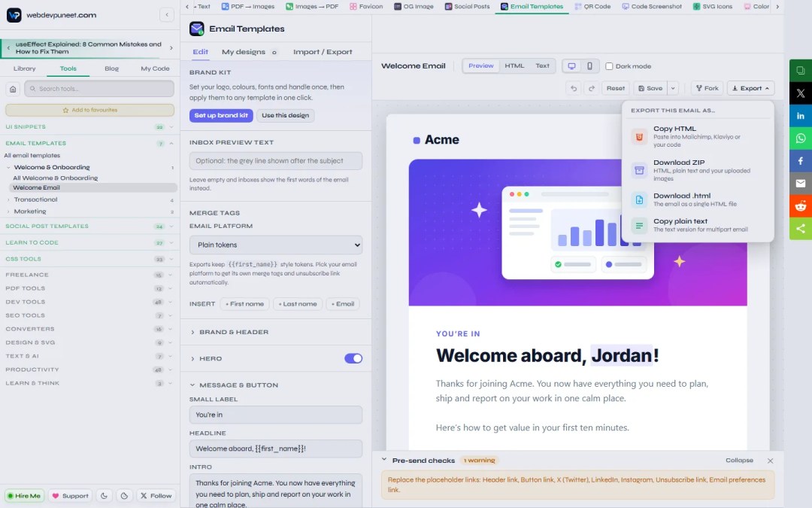Share on Reddit from the side bar
The width and height of the screenshot is (812, 508).
point(801,205)
